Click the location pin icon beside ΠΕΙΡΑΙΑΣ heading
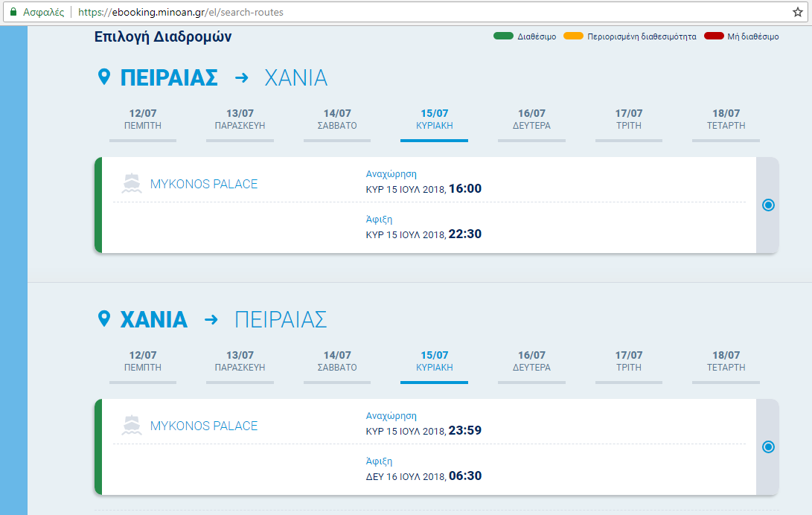The image size is (812, 515). 104,77
